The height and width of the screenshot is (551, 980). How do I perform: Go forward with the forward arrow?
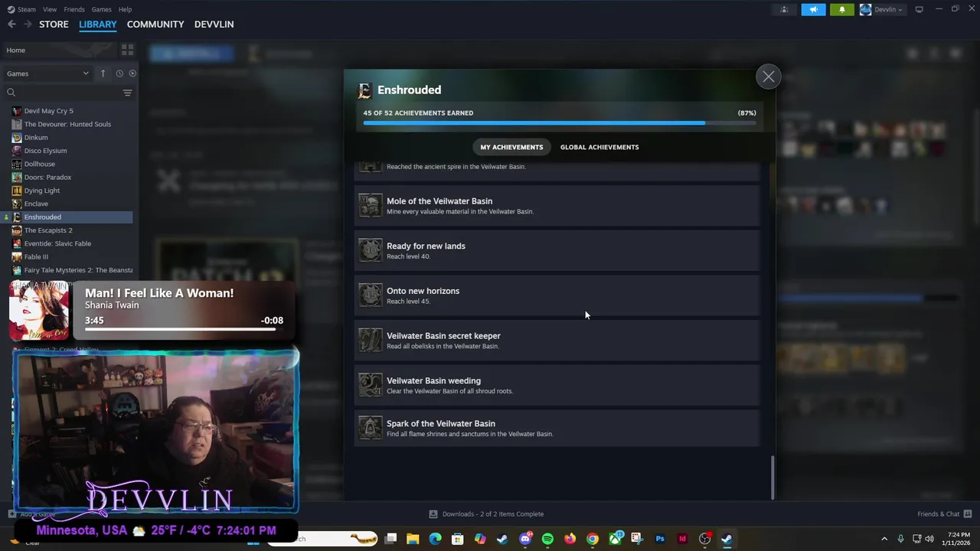coord(28,24)
